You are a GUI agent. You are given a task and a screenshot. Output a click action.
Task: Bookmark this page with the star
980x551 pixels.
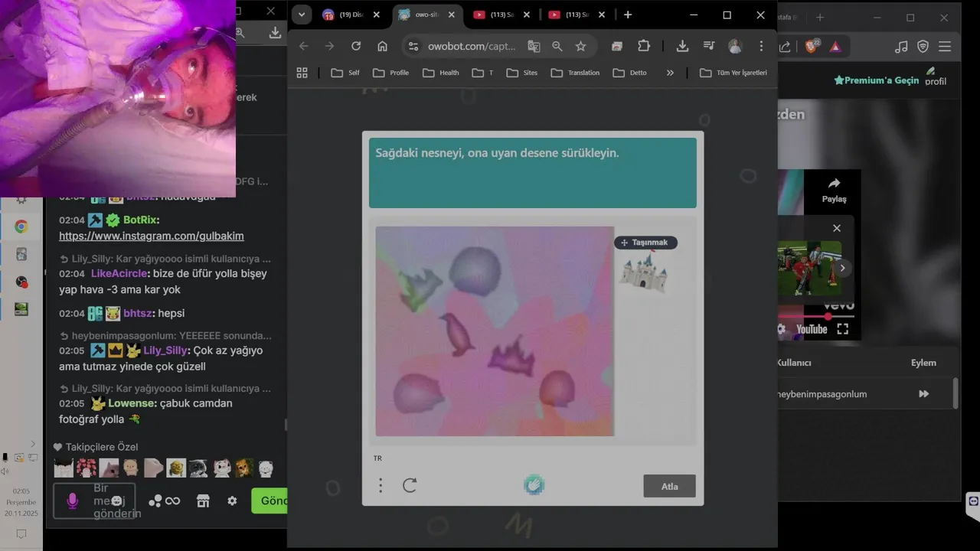point(580,46)
